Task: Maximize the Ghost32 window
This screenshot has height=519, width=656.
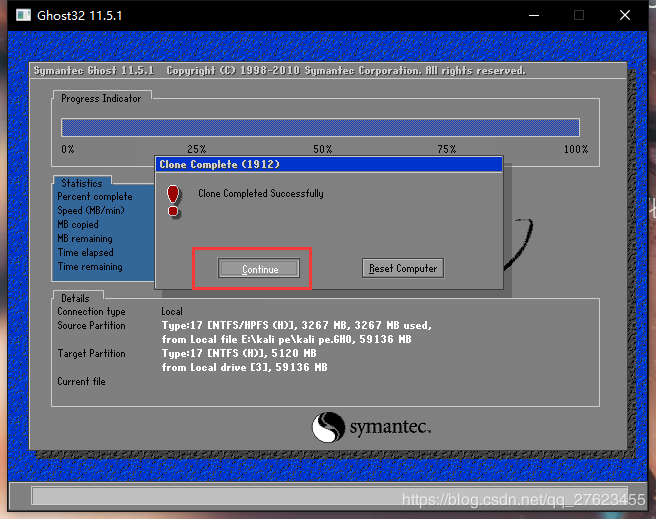Action: [x=579, y=15]
